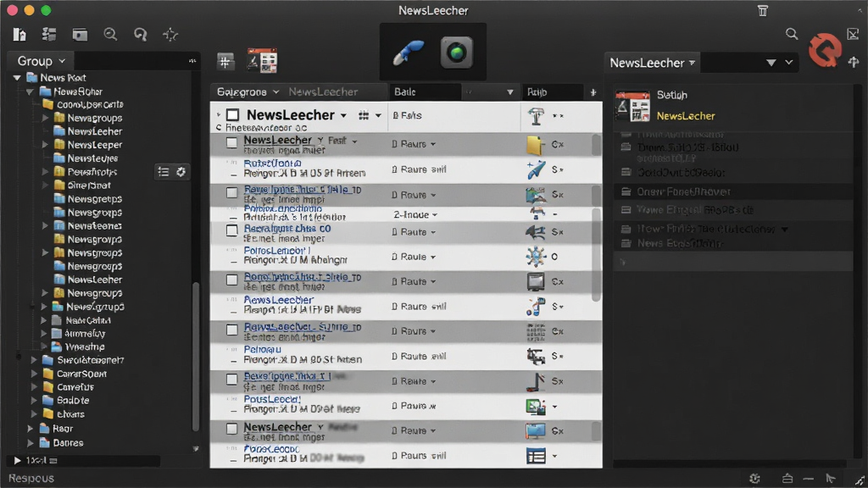The image size is (868, 488).
Task: Click the green lens camera icon
Action: tap(457, 53)
